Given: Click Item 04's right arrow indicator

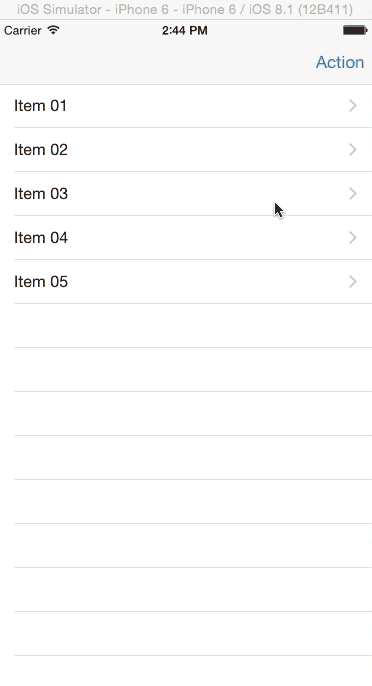Looking at the screenshot, I should [x=353, y=238].
